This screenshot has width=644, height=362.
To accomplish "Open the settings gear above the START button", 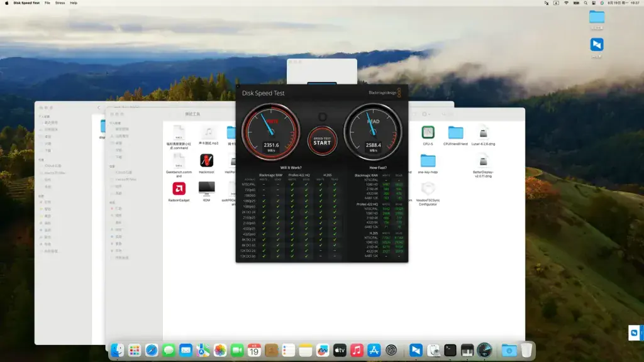I will coord(323,117).
